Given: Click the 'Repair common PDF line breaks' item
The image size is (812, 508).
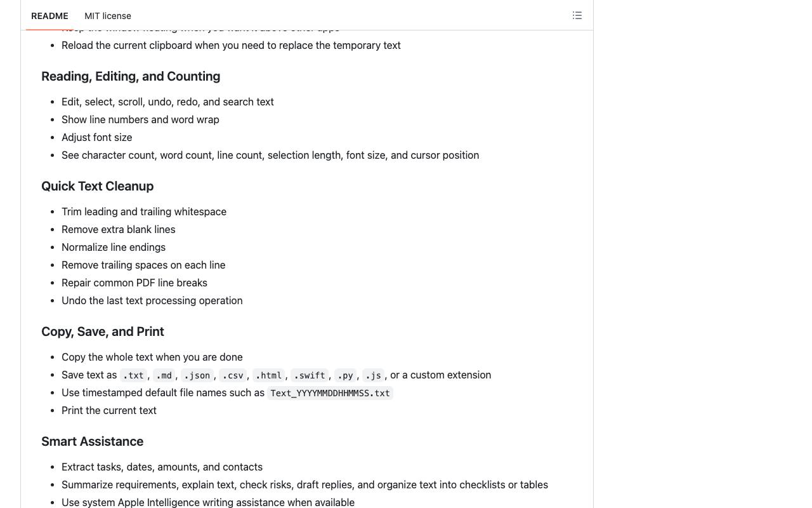Looking at the screenshot, I should 134,283.
